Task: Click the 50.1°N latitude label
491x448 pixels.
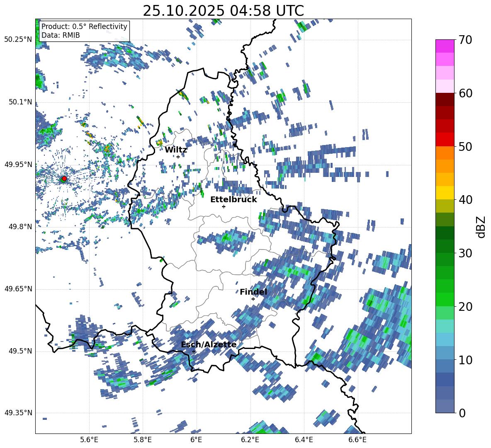Action: point(20,102)
